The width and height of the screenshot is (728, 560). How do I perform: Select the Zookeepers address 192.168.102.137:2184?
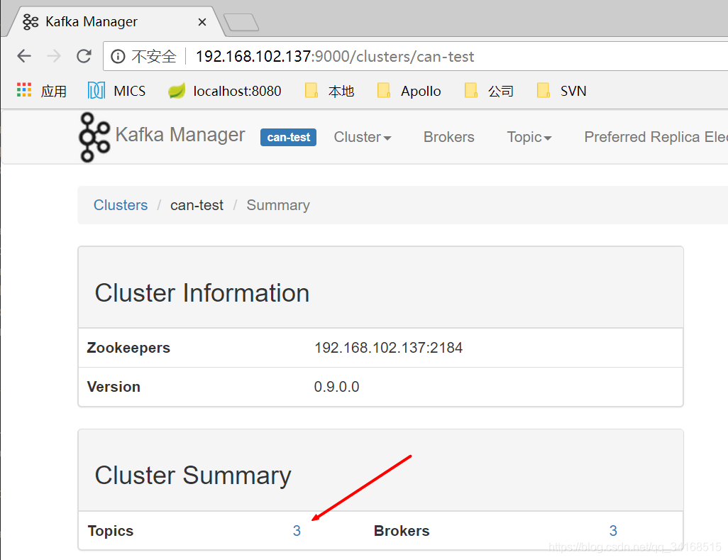click(x=388, y=348)
